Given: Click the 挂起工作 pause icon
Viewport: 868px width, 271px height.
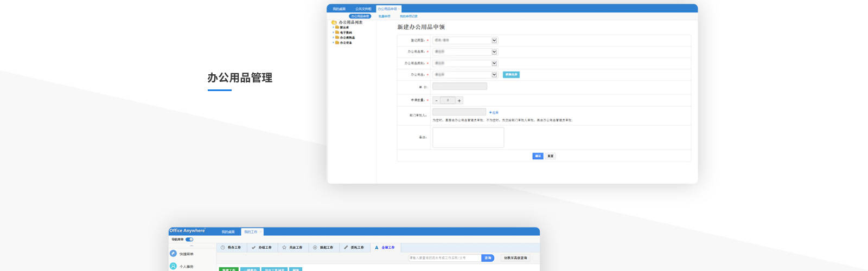Looking at the screenshot, I should 315,248.
